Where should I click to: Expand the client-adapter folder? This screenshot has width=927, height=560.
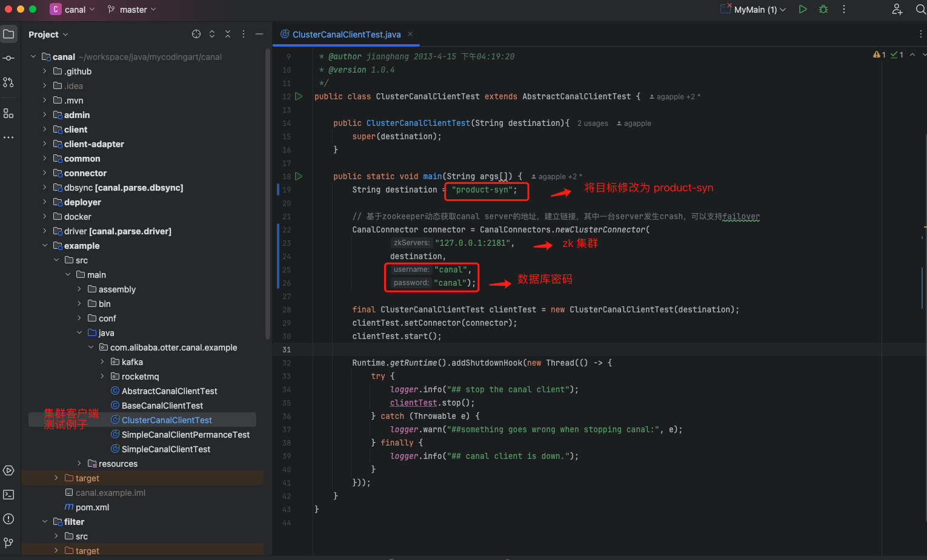pos(44,144)
